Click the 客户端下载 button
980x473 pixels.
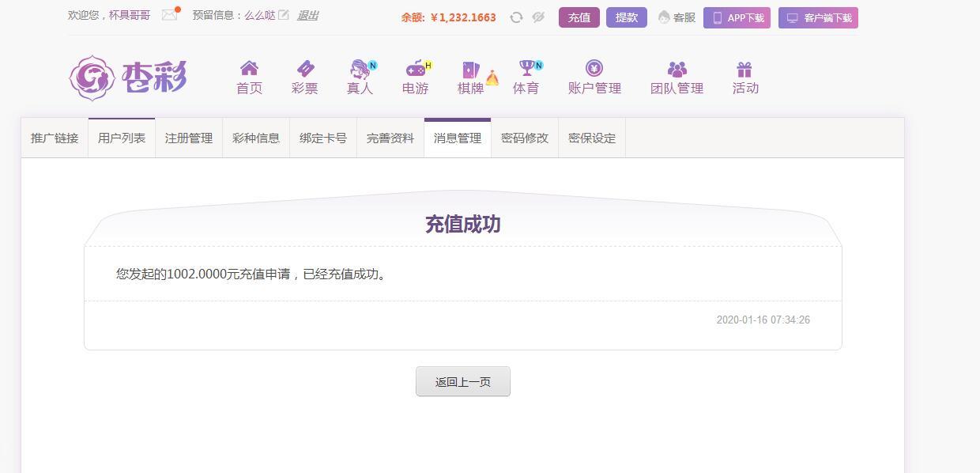[x=818, y=17]
